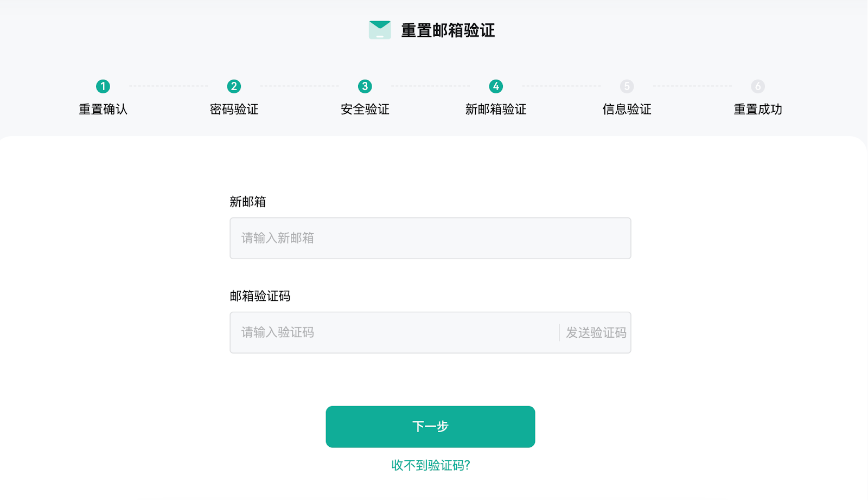This screenshot has height=501, width=868.
Task: Focus the 请输入验证码 input field
Action: click(x=393, y=332)
